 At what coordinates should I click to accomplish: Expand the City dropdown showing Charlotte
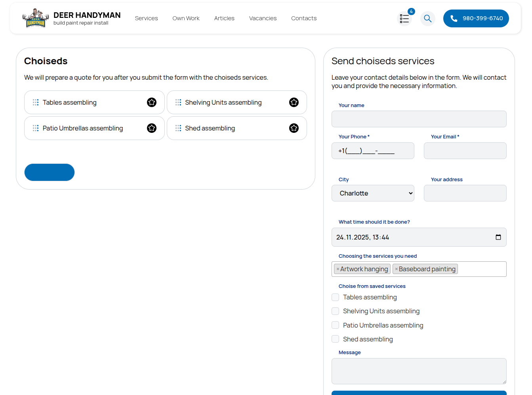pyautogui.click(x=372, y=193)
